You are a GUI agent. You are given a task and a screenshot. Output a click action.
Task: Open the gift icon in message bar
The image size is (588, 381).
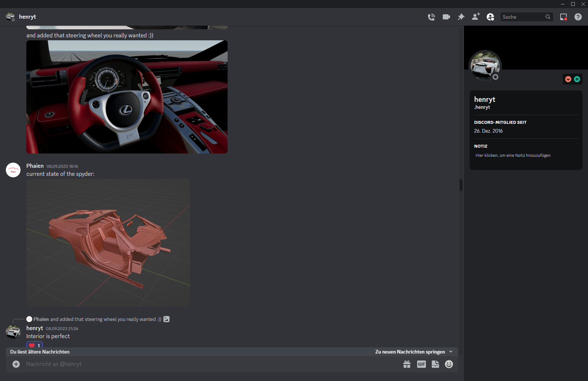[x=407, y=364]
